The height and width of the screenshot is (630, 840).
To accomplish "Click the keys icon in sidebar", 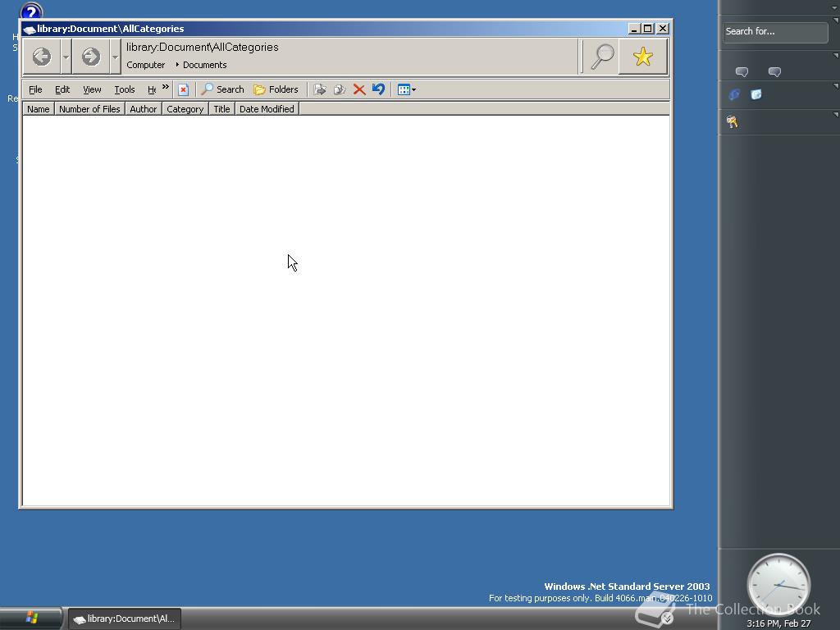I will (x=733, y=122).
